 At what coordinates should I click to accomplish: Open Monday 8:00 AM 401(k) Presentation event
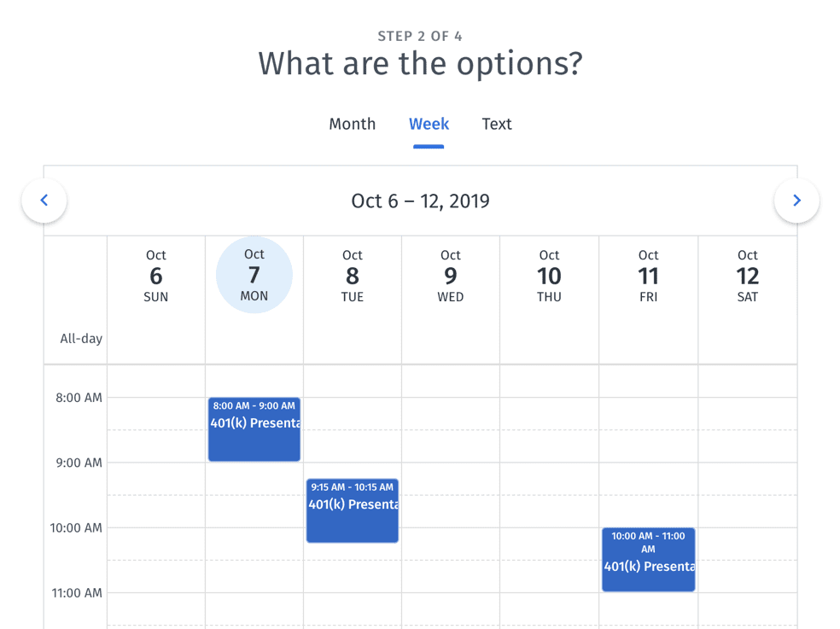click(x=254, y=429)
